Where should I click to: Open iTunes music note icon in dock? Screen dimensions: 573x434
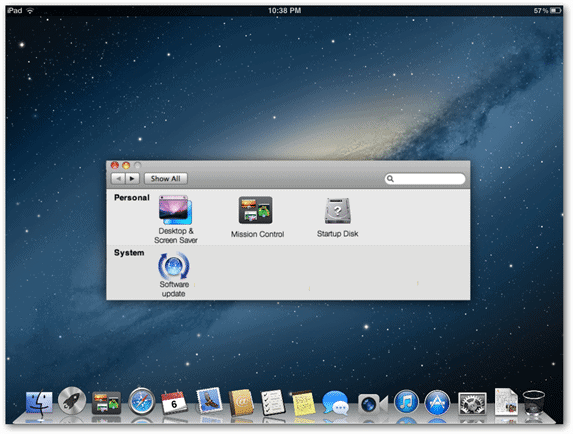(x=406, y=402)
